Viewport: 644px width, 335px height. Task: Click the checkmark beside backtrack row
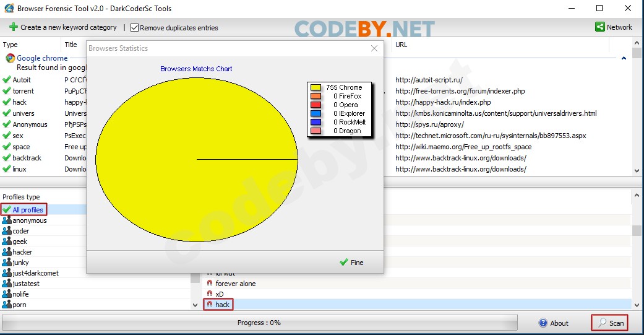point(7,157)
